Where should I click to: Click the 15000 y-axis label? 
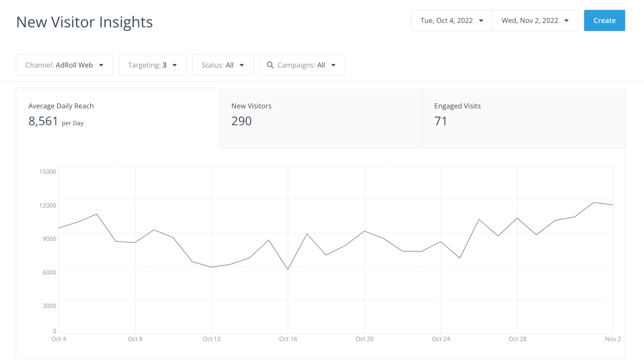(48, 172)
